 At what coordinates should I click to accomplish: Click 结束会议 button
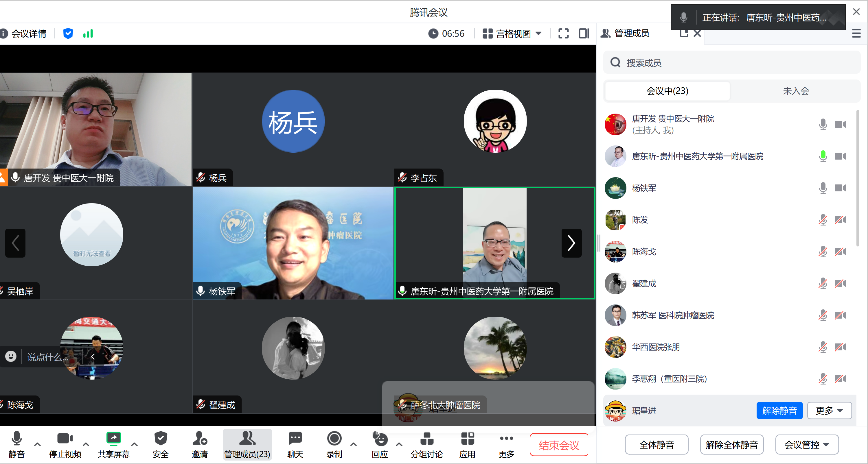pyautogui.click(x=559, y=445)
